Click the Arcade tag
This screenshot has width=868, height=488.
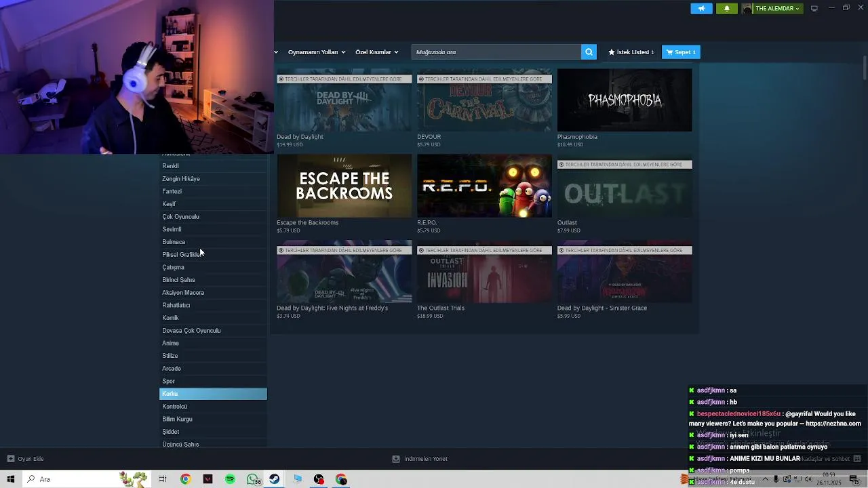pos(213,369)
